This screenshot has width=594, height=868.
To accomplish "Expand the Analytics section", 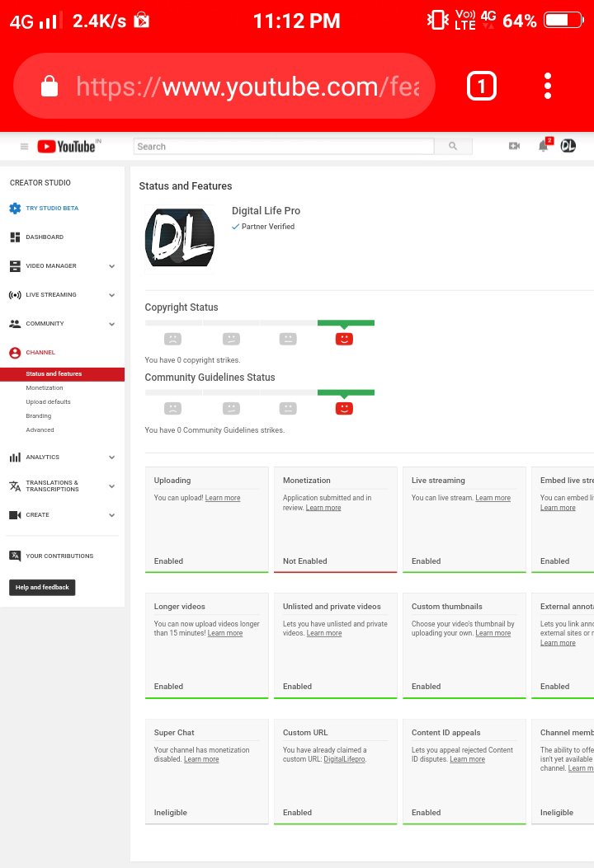I will tap(112, 457).
